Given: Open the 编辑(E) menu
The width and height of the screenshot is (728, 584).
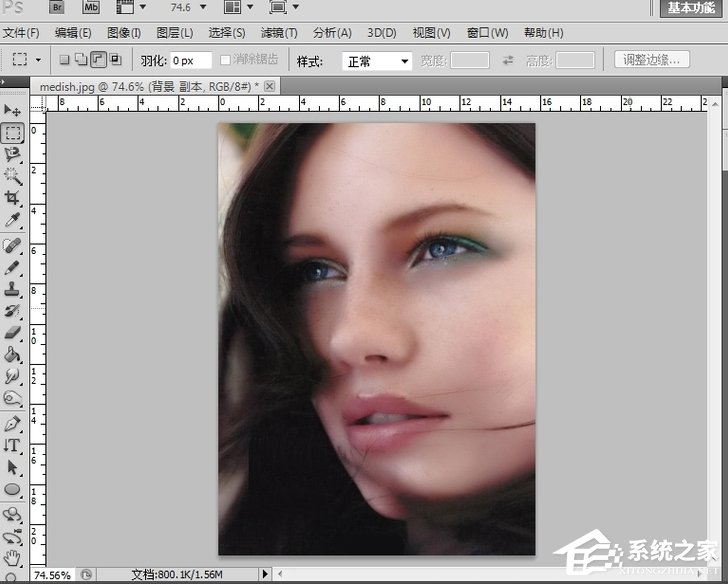Looking at the screenshot, I should click(73, 33).
